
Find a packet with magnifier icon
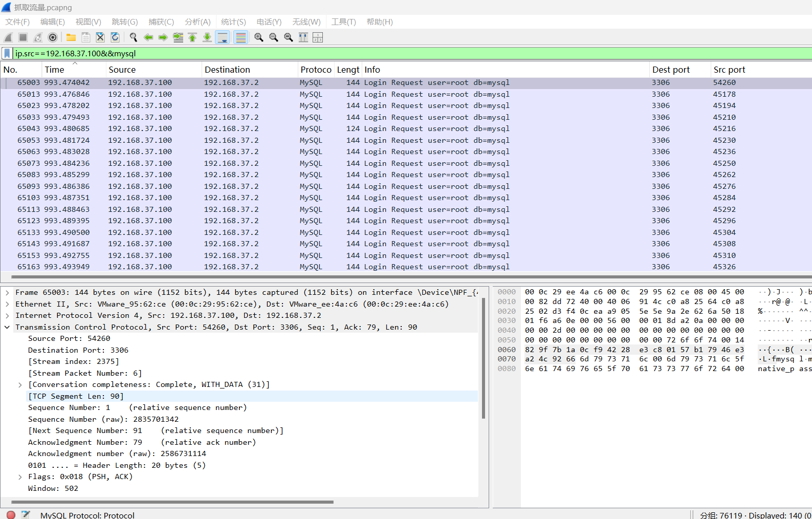134,37
